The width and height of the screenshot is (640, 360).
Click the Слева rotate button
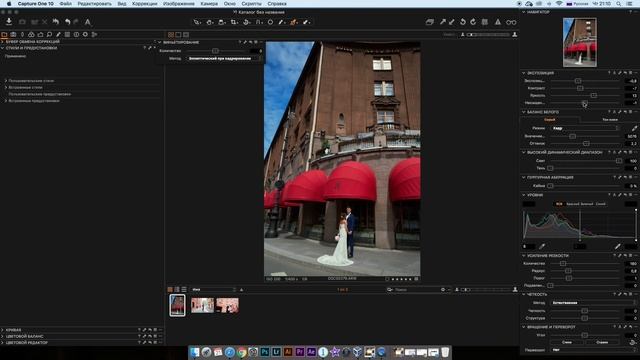(567, 342)
